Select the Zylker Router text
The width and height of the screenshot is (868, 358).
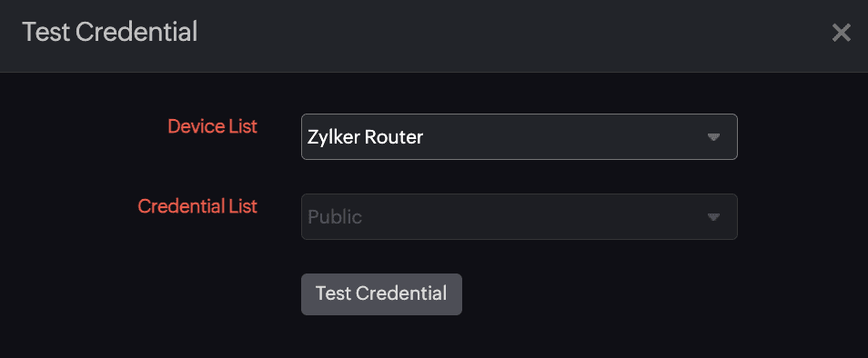(366, 137)
